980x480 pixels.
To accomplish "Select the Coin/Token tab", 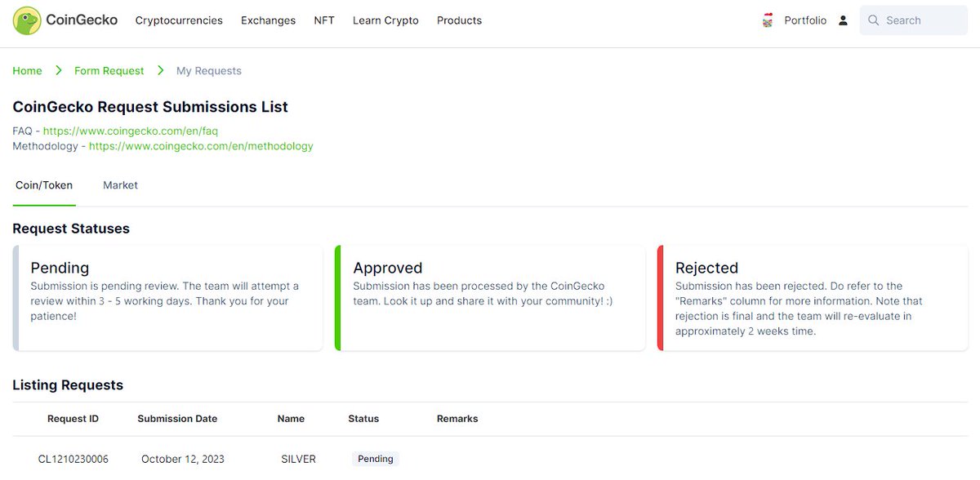I will (44, 185).
